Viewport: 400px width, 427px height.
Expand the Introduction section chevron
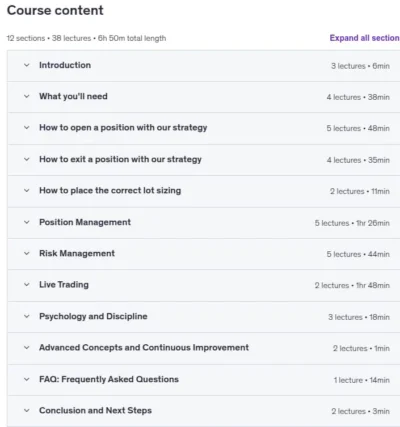[27, 65]
